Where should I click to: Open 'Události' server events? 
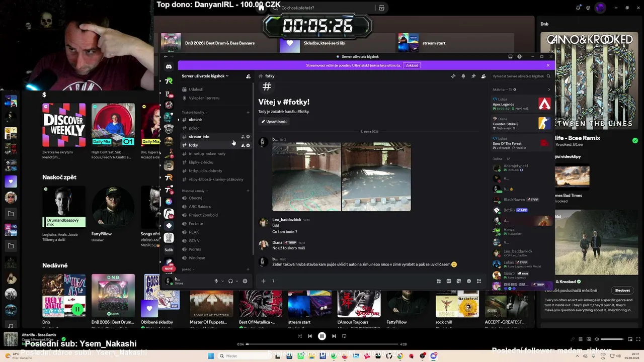pos(216,89)
